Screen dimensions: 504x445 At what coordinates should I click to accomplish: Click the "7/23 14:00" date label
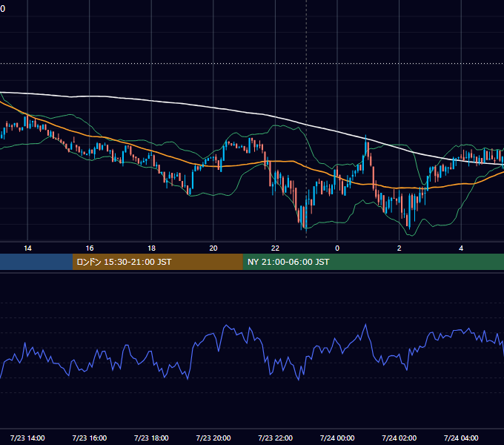(x=27, y=438)
